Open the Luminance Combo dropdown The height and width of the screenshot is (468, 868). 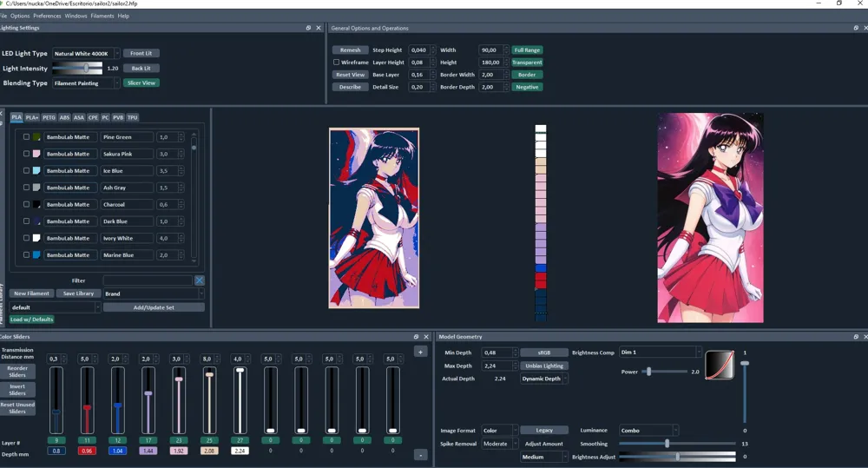[x=648, y=431]
